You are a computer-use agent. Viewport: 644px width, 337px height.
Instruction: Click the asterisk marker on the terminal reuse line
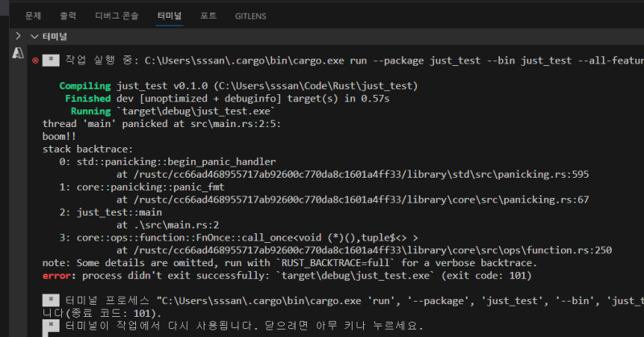pyautogui.click(x=51, y=326)
